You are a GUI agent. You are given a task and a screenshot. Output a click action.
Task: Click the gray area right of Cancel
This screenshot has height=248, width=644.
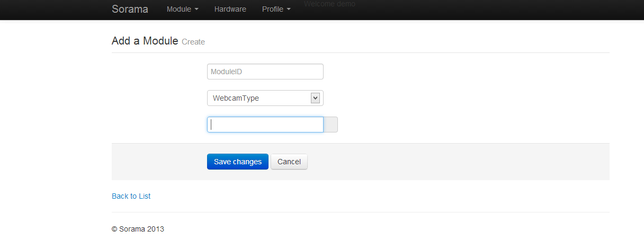click(450, 162)
